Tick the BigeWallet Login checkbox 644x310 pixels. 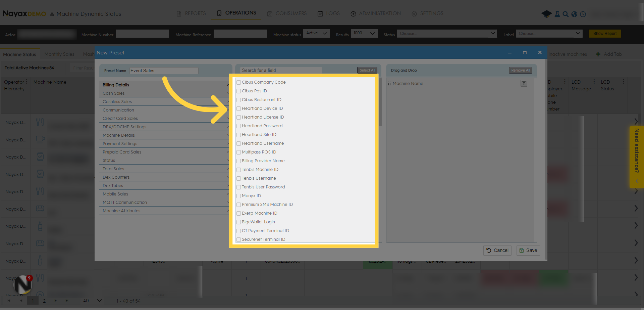[238, 222]
